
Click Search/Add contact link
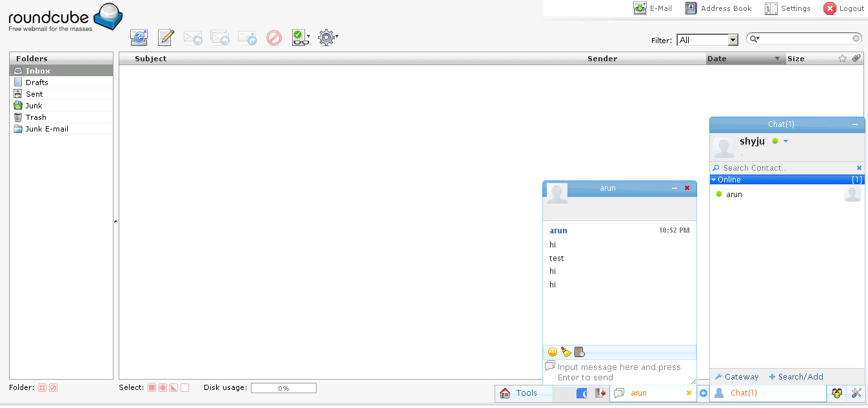(x=796, y=377)
